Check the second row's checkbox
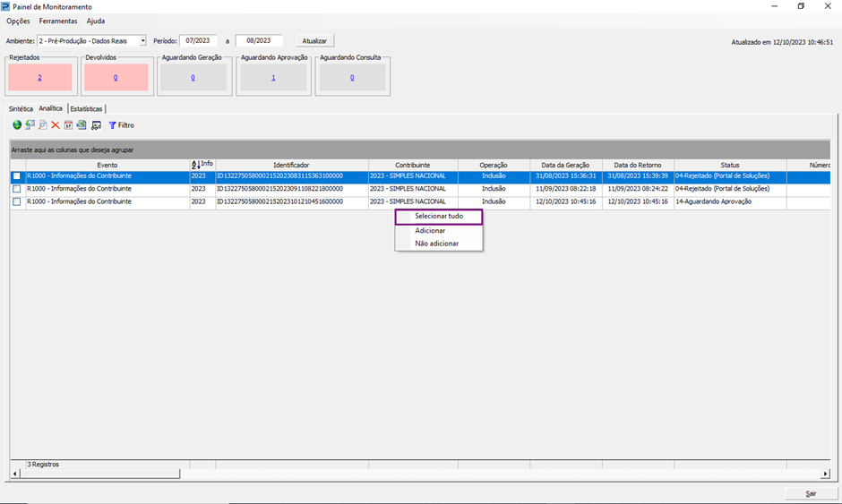The image size is (842, 504). [x=17, y=189]
